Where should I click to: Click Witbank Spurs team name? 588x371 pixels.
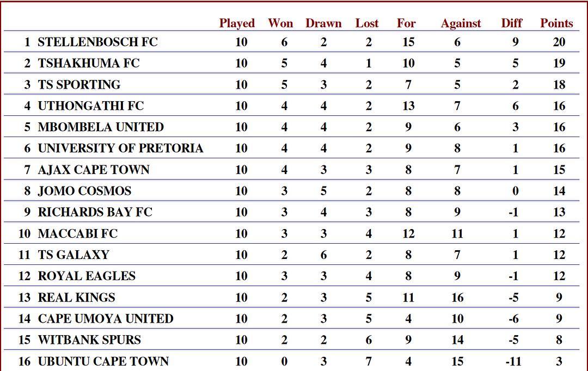89,340
